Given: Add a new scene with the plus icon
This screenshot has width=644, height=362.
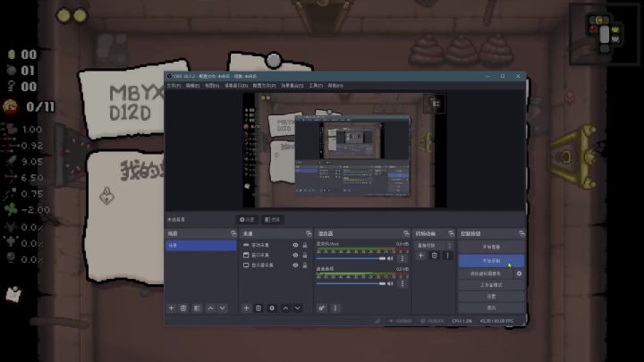Looking at the screenshot, I should [171, 307].
